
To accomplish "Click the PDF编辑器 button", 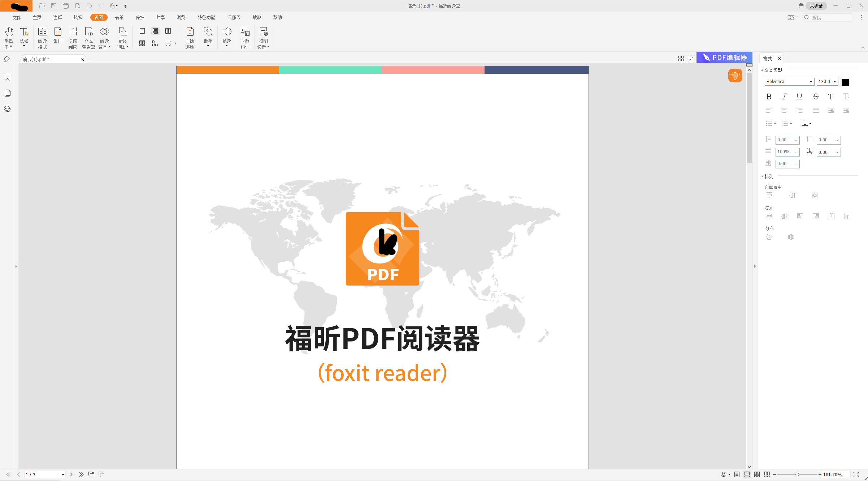I will [724, 57].
